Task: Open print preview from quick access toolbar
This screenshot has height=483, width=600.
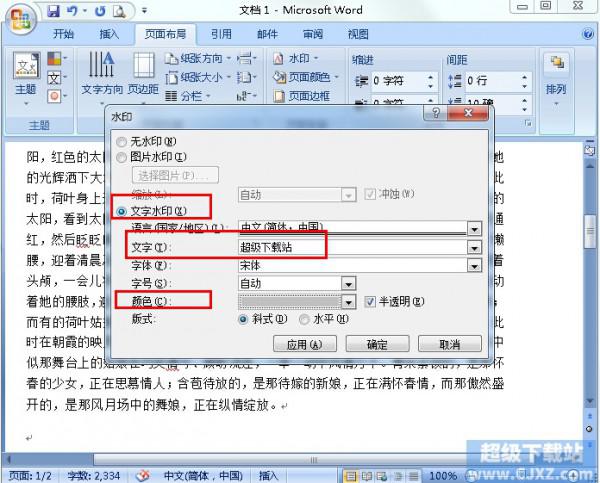Action: (119, 11)
